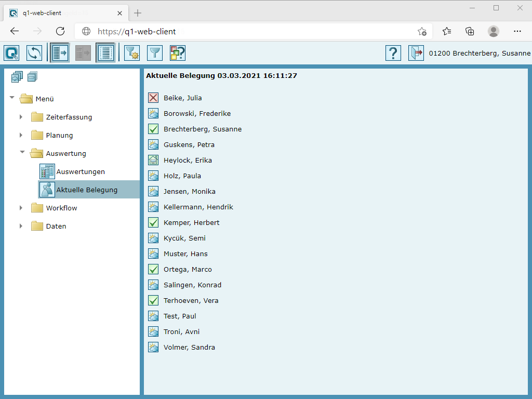Viewport: 532px width, 399px height.
Task: Collapse the Auswertung folder arrow
Action: click(x=22, y=153)
